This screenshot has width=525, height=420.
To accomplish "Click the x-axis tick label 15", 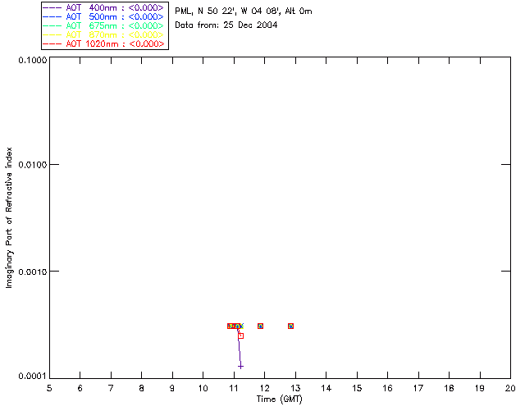I will [x=357, y=388].
